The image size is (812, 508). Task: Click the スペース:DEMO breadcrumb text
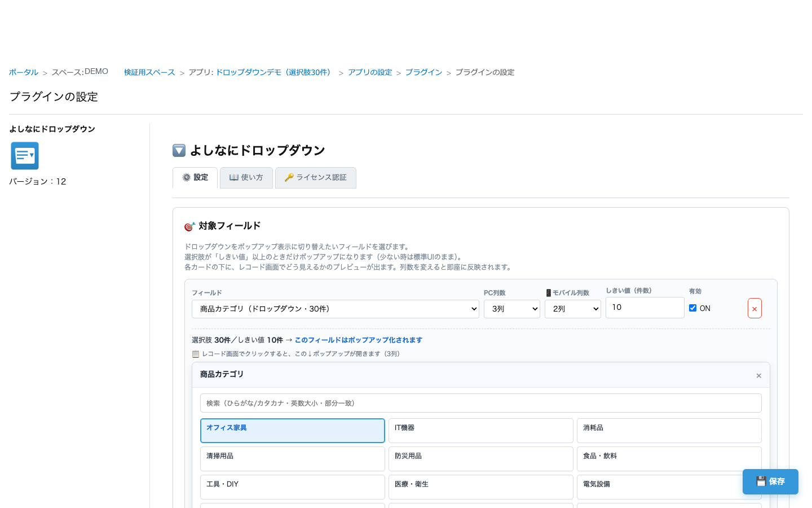pos(80,72)
